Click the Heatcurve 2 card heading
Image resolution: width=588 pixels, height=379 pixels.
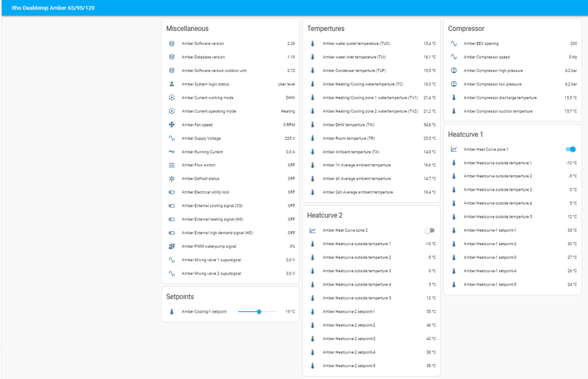(325, 215)
